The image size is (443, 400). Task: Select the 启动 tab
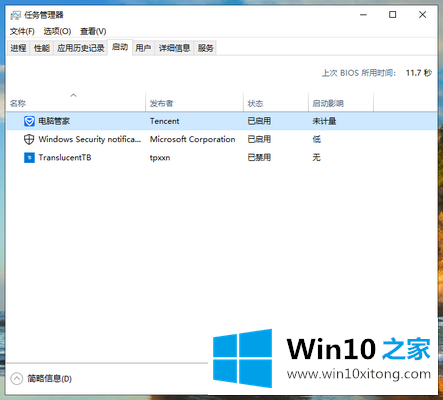(x=120, y=47)
